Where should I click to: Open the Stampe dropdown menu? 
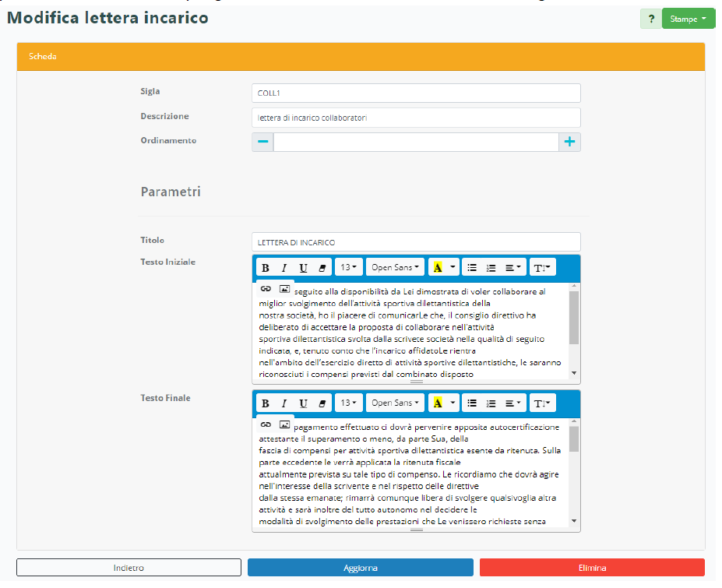coord(689,19)
